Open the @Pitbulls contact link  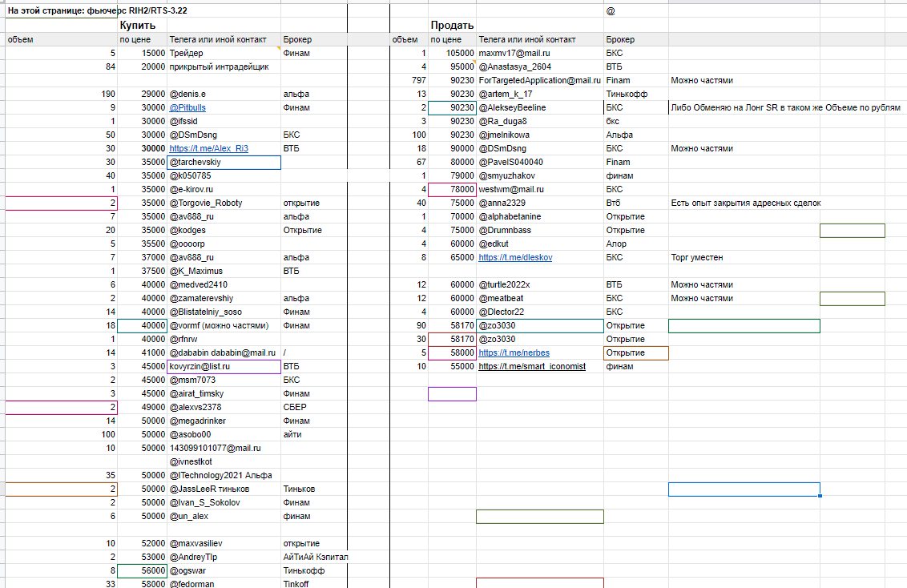click(187, 107)
